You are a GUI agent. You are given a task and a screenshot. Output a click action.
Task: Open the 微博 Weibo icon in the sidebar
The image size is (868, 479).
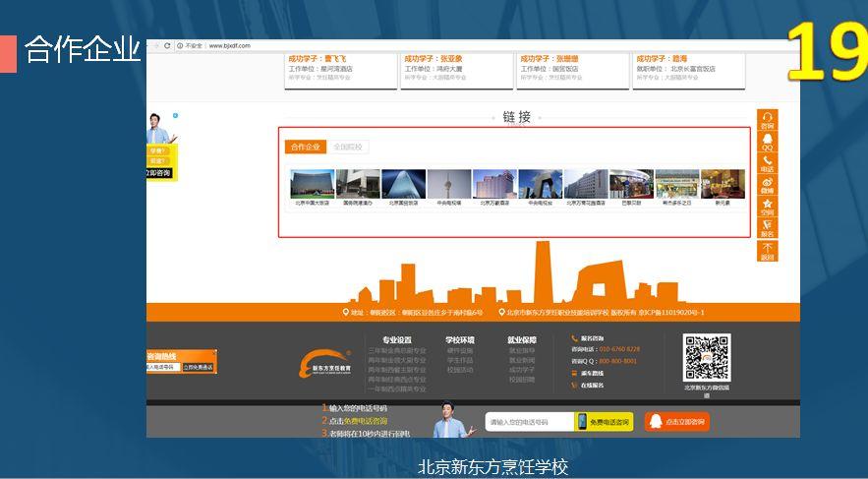[768, 184]
